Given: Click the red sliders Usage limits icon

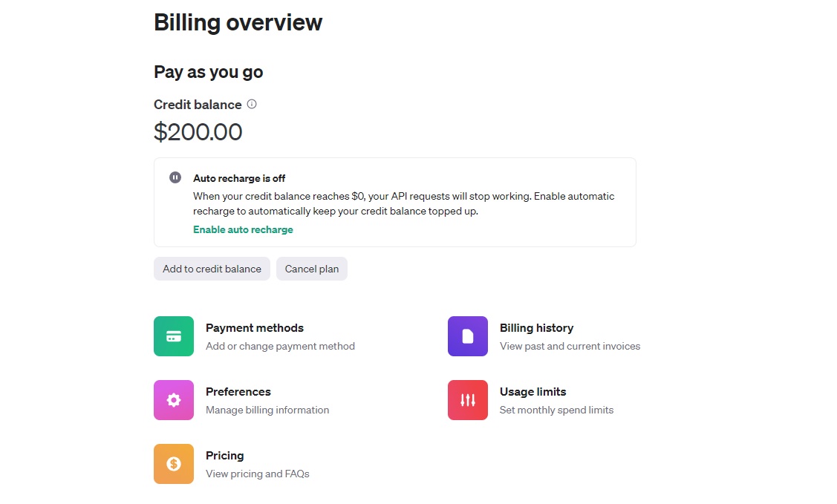Looking at the screenshot, I should click(x=468, y=400).
